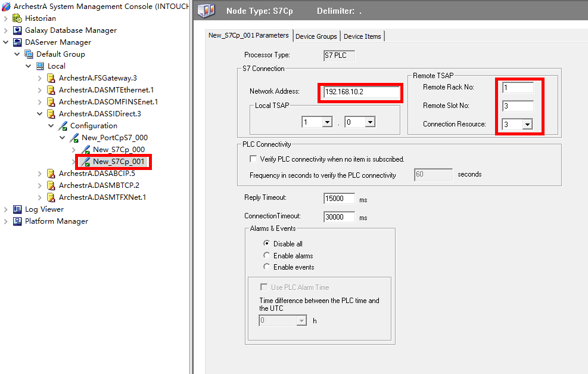The height and width of the screenshot is (374, 588).
Task: Toggle Use PLC Alarm Time checkbox
Action: [264, 287]
